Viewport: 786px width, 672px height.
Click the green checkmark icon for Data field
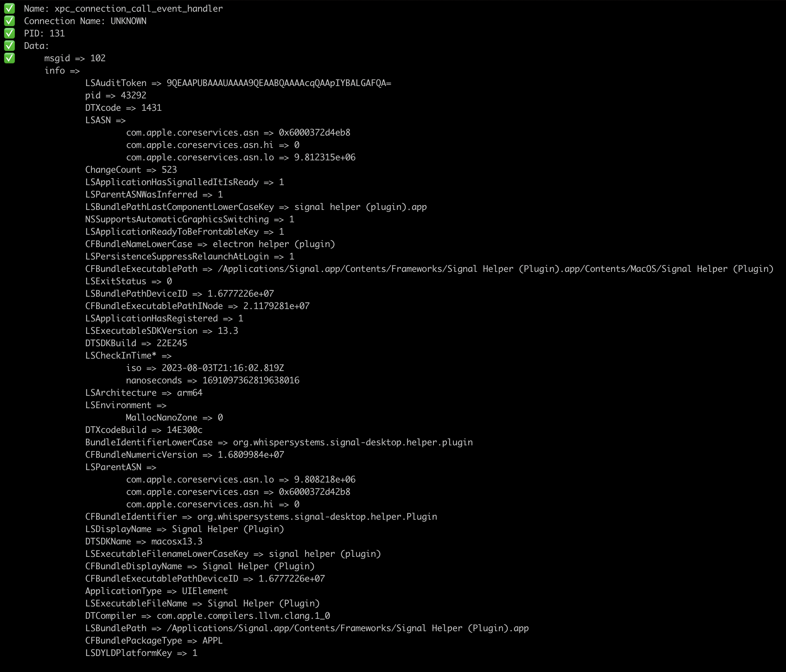9,45
